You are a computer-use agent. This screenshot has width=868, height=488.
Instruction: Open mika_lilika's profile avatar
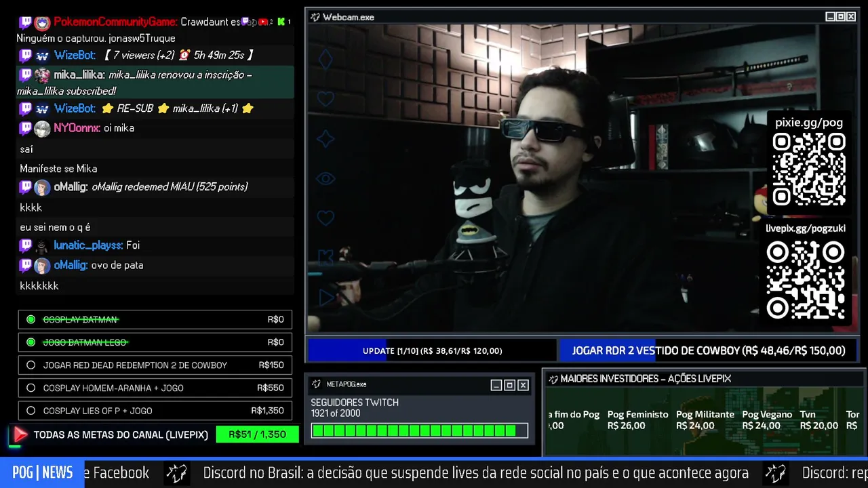pos(42,75)
